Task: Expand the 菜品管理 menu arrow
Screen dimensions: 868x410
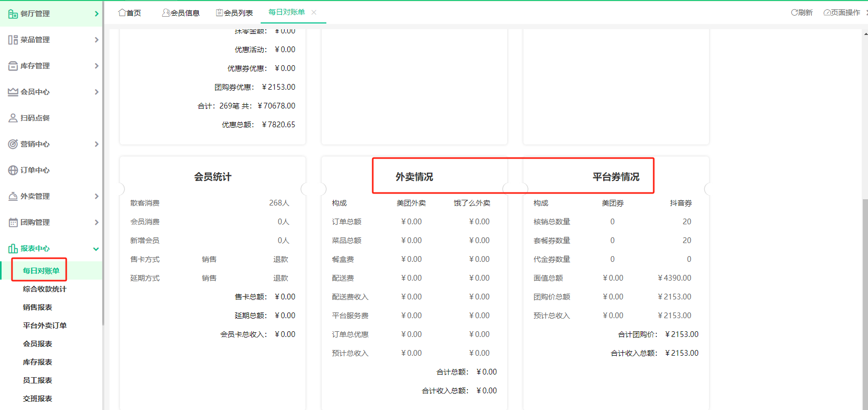Action: pos(96,40)
